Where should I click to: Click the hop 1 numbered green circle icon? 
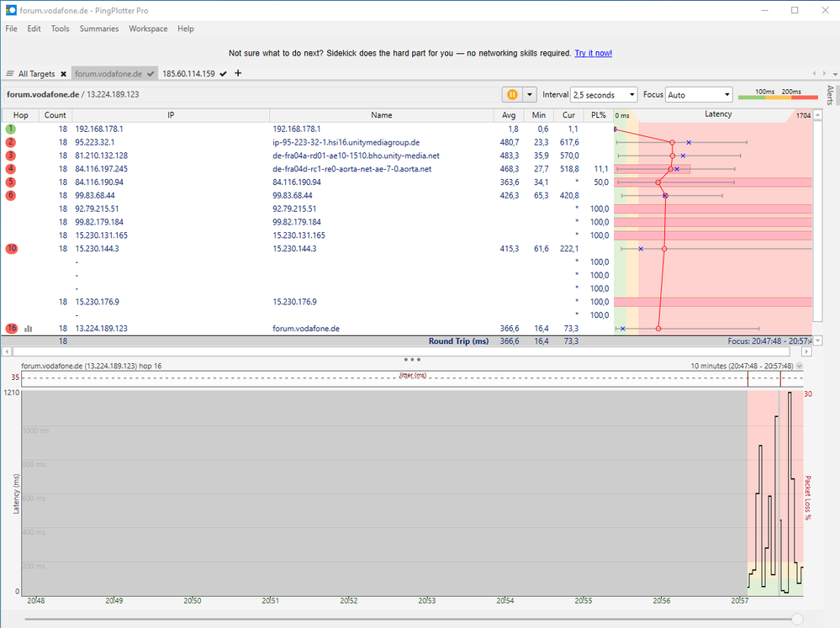pyautogui.click(x=9, y=129)
